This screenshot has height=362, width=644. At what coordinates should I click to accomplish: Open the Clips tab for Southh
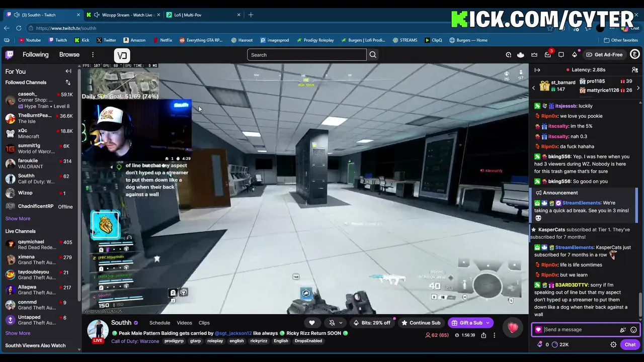(x=204, y=323)
